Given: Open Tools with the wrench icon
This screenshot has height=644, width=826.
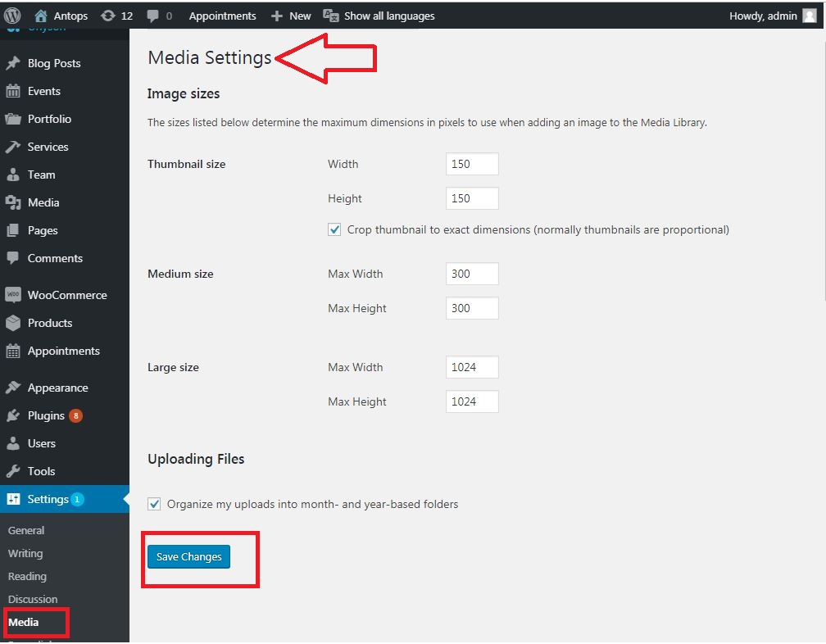Looking at the screenshot, I should coord(14,471).
